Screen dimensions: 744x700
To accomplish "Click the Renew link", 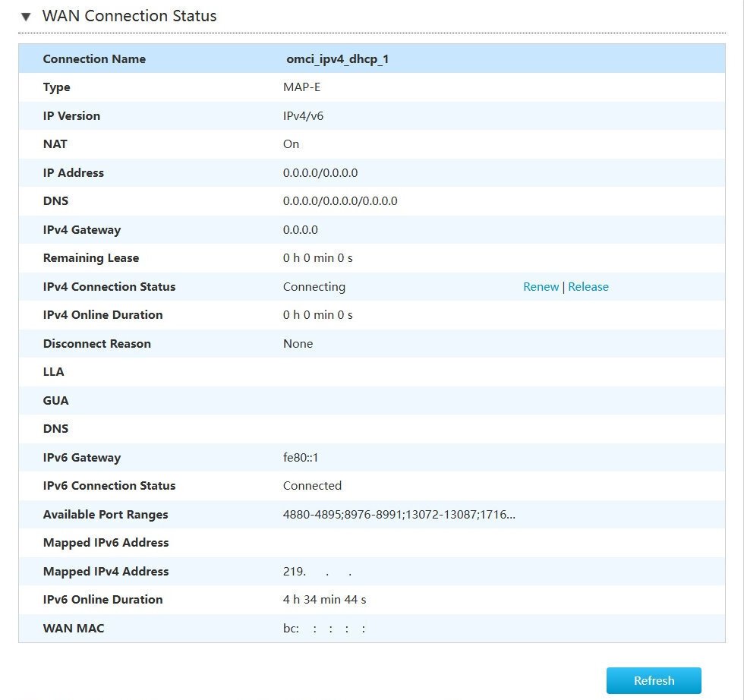I will (x=541, y=286).
